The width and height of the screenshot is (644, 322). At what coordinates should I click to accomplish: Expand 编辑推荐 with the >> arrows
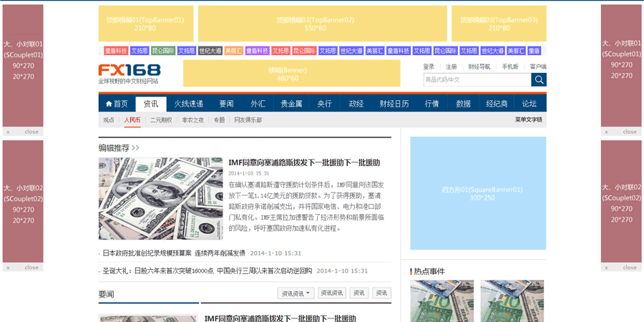tap(135, 148)
